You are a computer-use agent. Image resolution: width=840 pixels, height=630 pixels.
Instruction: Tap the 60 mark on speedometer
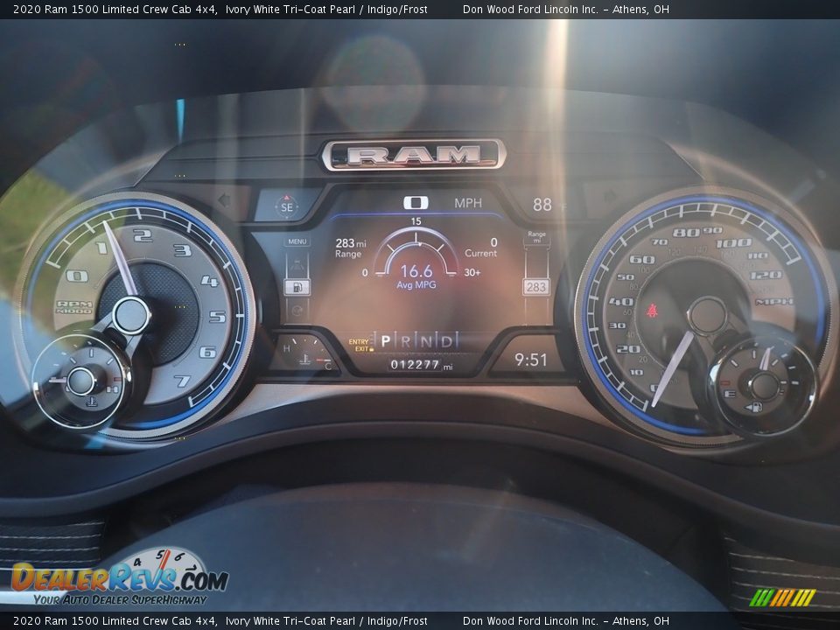[641, 259]
